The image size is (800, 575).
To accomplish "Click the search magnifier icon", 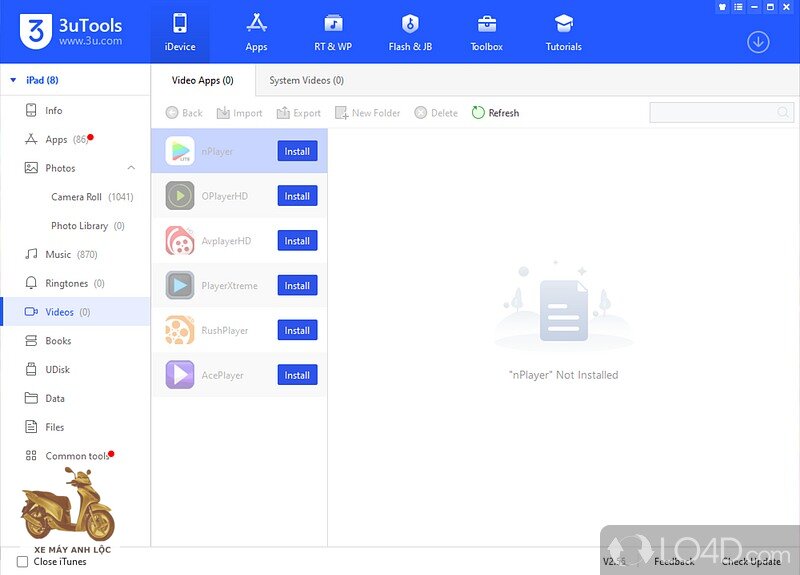I will pos(783,112).
